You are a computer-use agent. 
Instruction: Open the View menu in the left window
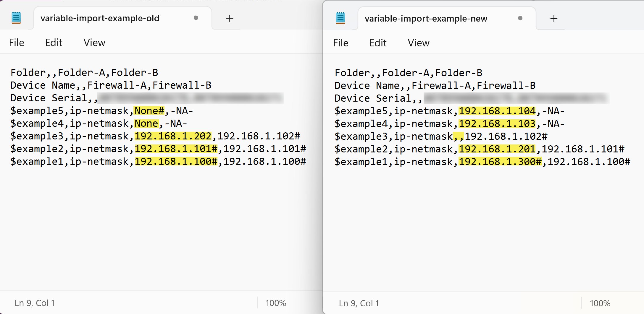pos(94,43)
